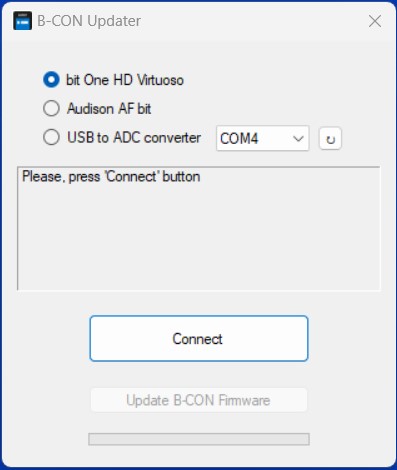Click inside the status message log box
The height and width of the screenshot is (470, 397).
[x=199, y=228]
